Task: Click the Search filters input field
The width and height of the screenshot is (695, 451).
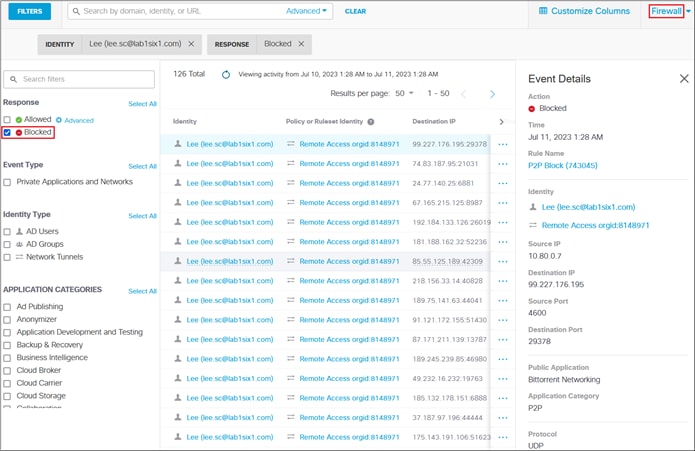Action: [79, 79]
